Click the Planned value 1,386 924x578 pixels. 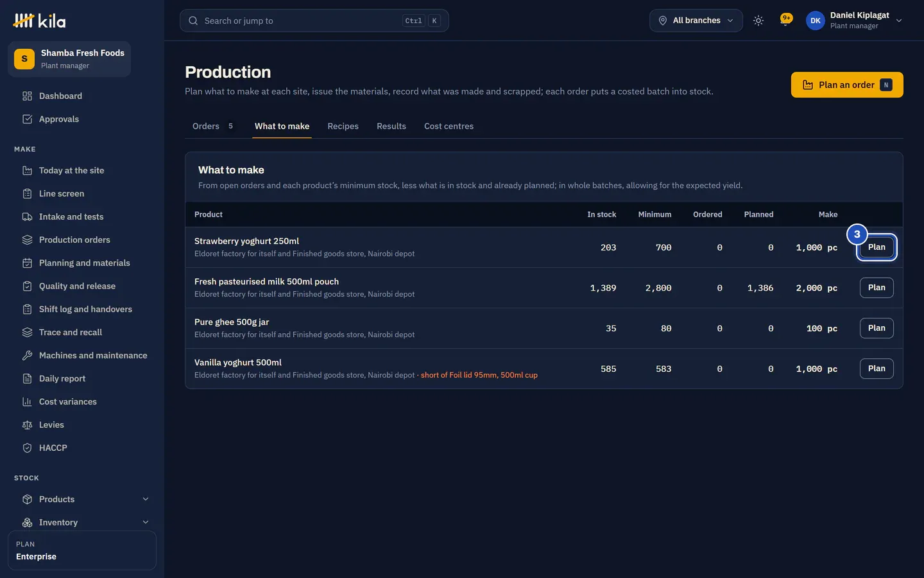(x=760, y=288)
